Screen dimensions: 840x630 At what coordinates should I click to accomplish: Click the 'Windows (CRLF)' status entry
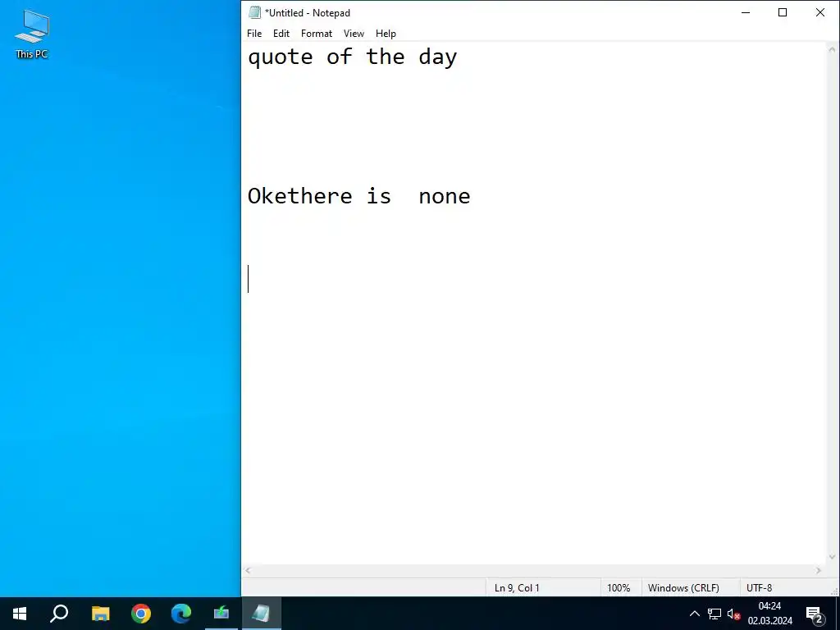click(683, 587)
